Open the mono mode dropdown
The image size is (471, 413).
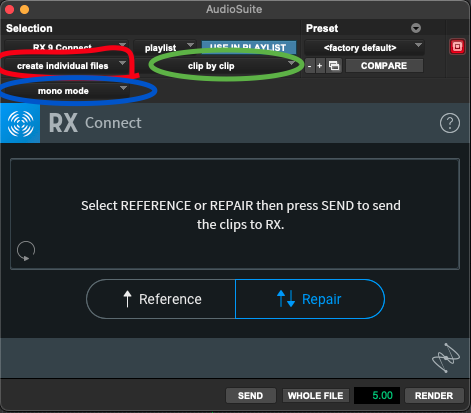coord(66,91)
